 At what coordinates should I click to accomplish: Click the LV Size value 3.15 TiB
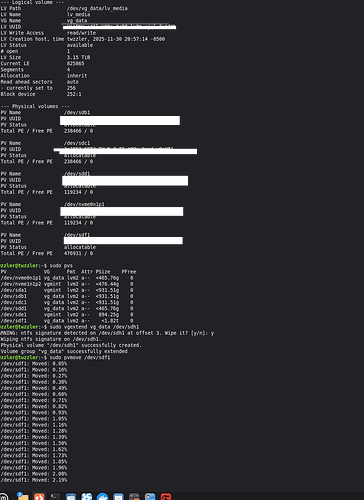[x=78, y=57]
